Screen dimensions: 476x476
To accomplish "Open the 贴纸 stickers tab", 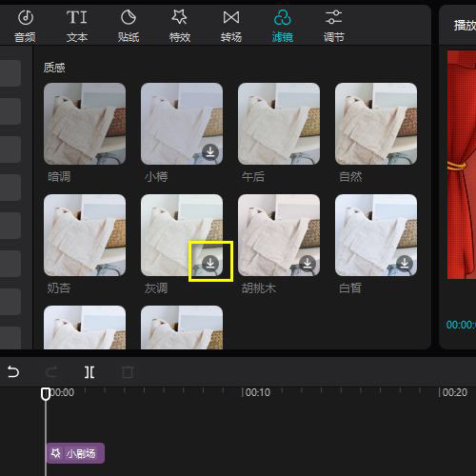I will (129, 27).
